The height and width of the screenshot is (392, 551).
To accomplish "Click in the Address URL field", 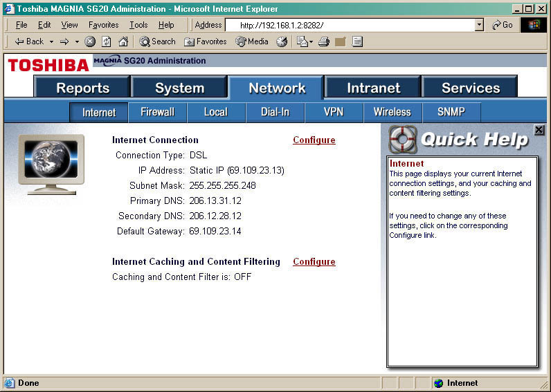I will click(x=350, y=25).
